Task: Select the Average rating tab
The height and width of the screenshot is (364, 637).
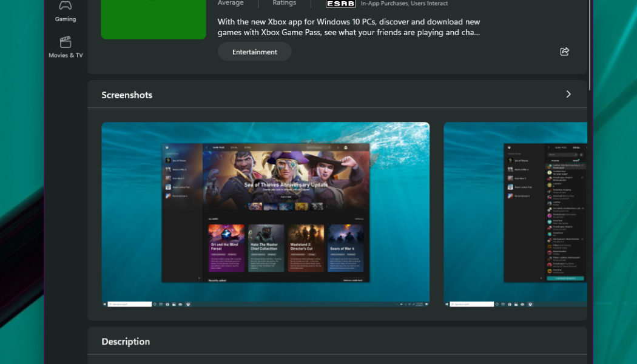Action: [231, 3]
